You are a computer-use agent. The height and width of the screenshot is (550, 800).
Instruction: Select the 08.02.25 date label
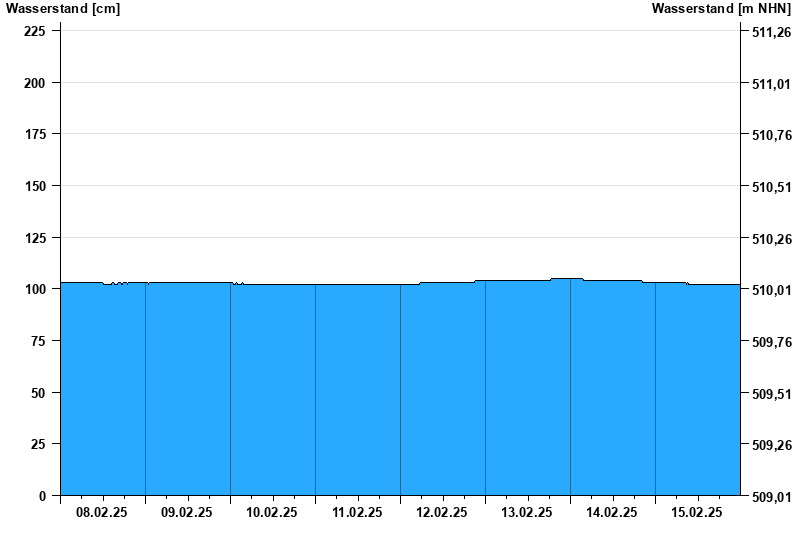coord(102,513)
